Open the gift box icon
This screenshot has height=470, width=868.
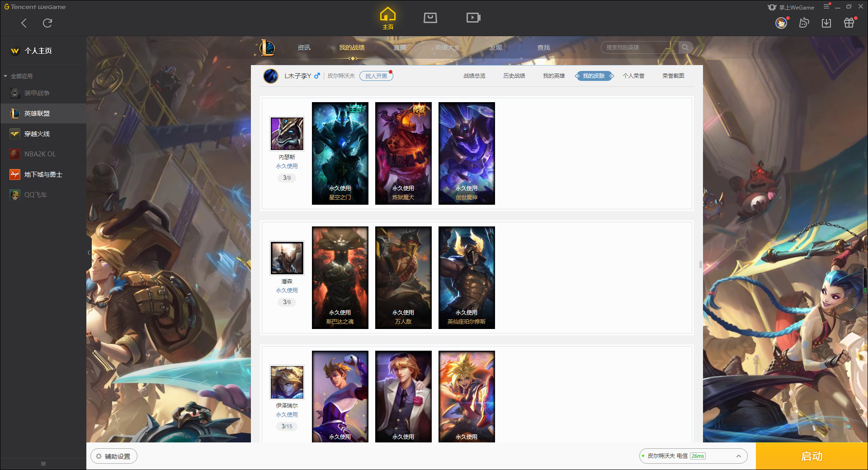pos(849,23)
